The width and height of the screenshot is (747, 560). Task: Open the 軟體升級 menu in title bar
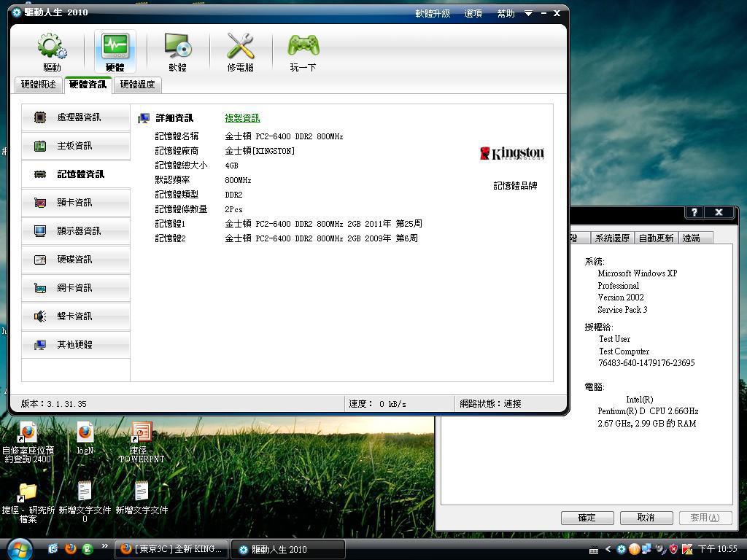[433, 13]
